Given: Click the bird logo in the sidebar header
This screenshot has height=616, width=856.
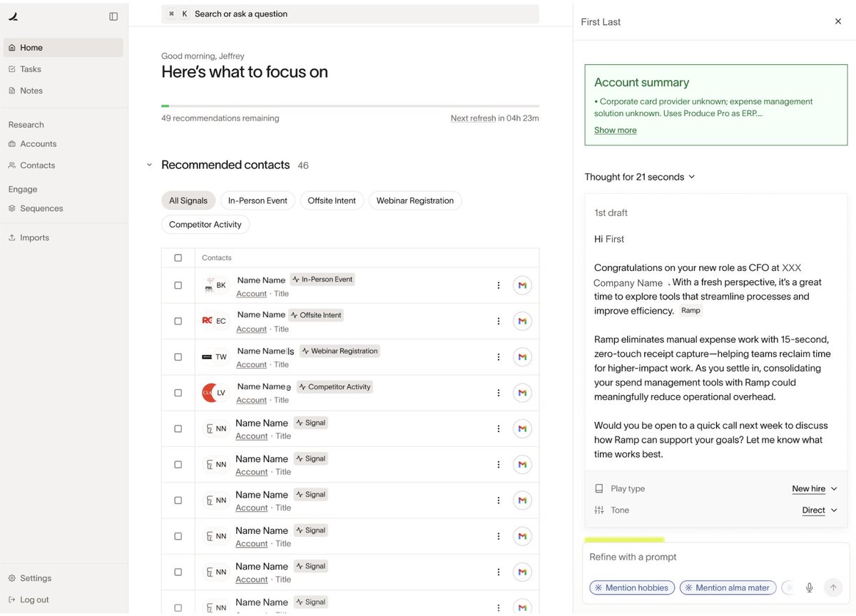Looking at the screenshot, I should (13, 16).
